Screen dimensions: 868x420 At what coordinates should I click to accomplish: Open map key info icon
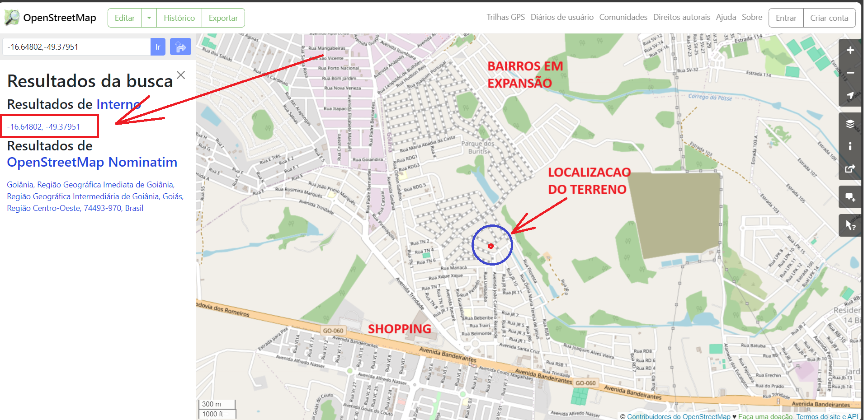pos(850,146)
